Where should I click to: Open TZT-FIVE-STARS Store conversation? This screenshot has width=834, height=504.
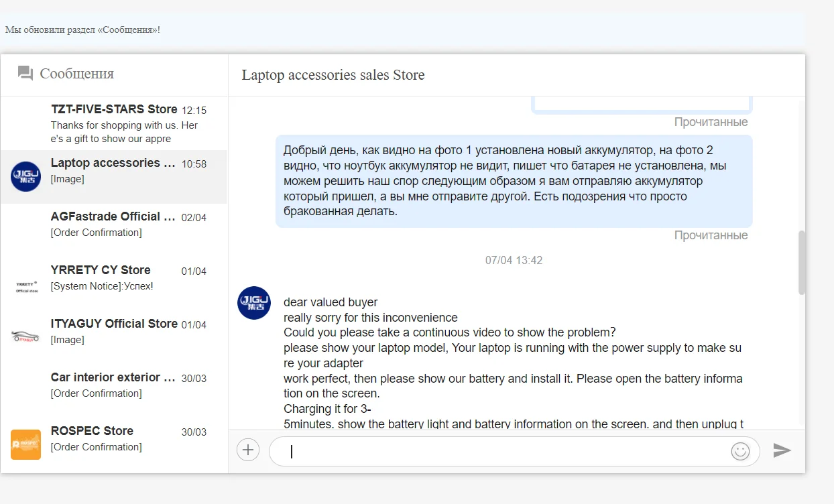114,123
